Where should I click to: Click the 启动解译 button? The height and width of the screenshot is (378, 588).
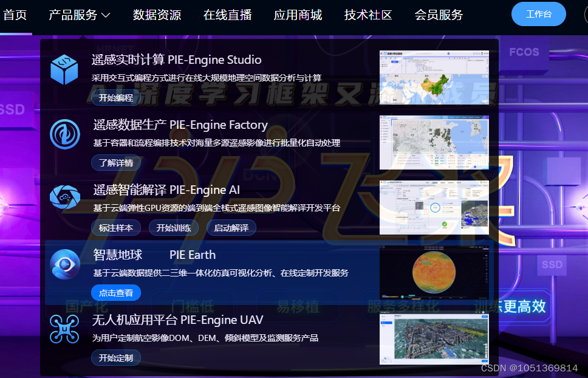pyautogui.click(x=231, y=228)
